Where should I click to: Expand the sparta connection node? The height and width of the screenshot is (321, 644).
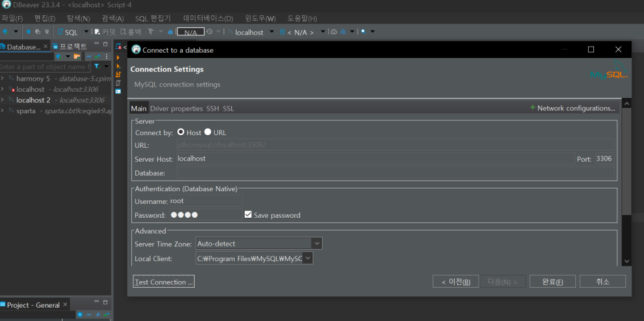(x=3, y=111)
